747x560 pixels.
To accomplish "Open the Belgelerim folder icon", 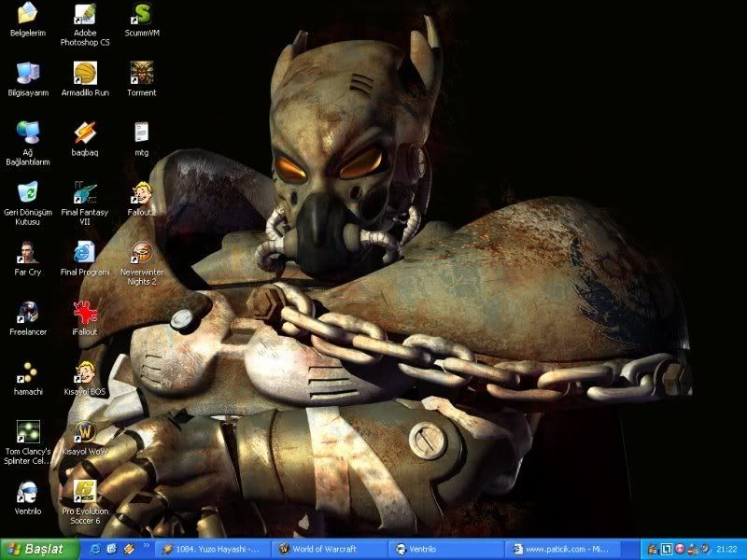I will click(x=28, y=15).
